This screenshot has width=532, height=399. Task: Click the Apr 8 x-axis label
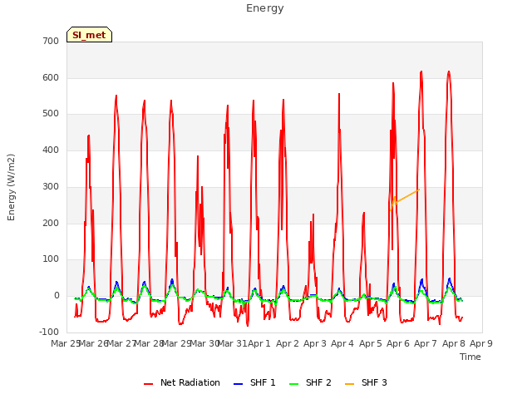(x=454, y=343)
